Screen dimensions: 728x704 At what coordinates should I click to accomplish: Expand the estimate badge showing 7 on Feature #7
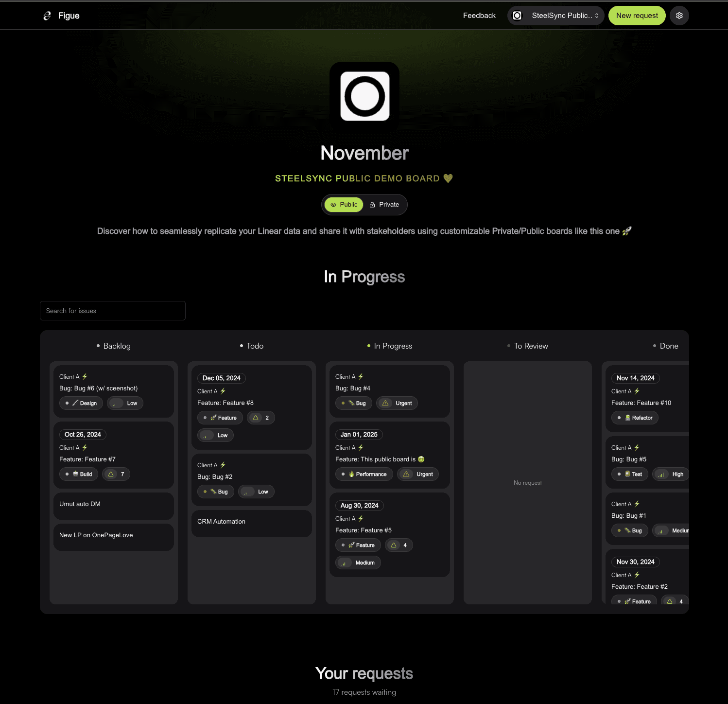click(x=116, y=474)
